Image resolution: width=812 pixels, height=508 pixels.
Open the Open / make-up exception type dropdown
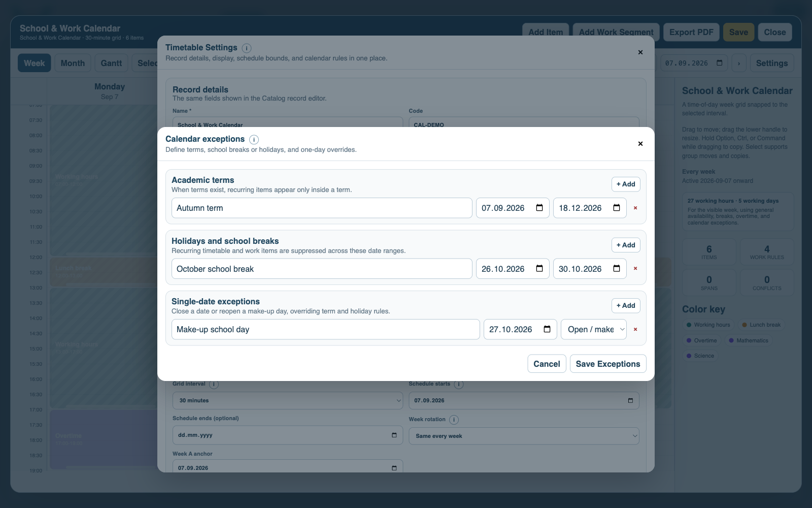[x=594, y=329]
